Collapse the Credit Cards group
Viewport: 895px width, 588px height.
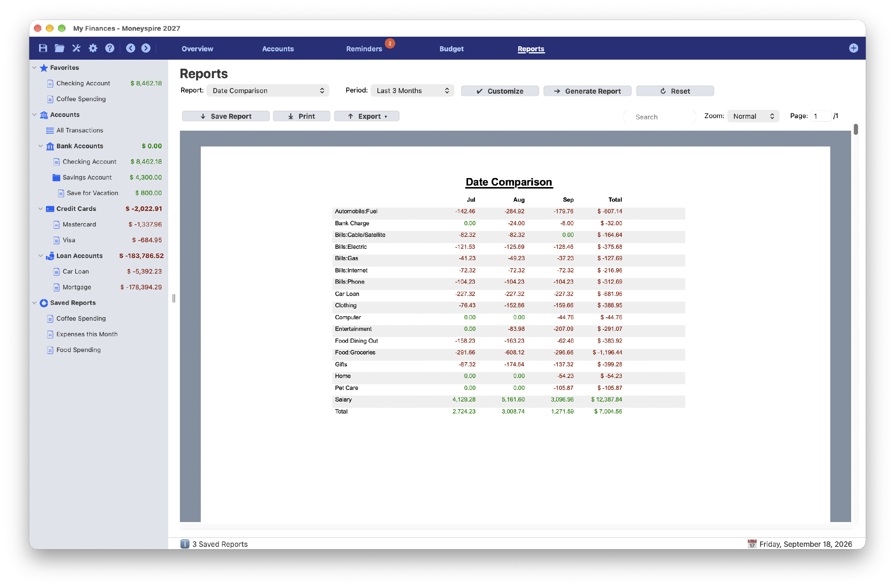pyautogui.click(x=41, y=209)
